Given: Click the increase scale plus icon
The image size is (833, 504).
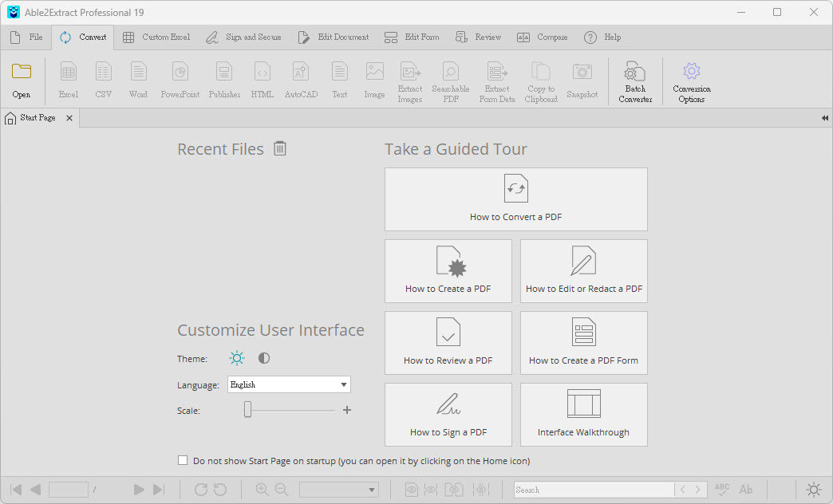Looking at the screenshot, I should point(347,410).
